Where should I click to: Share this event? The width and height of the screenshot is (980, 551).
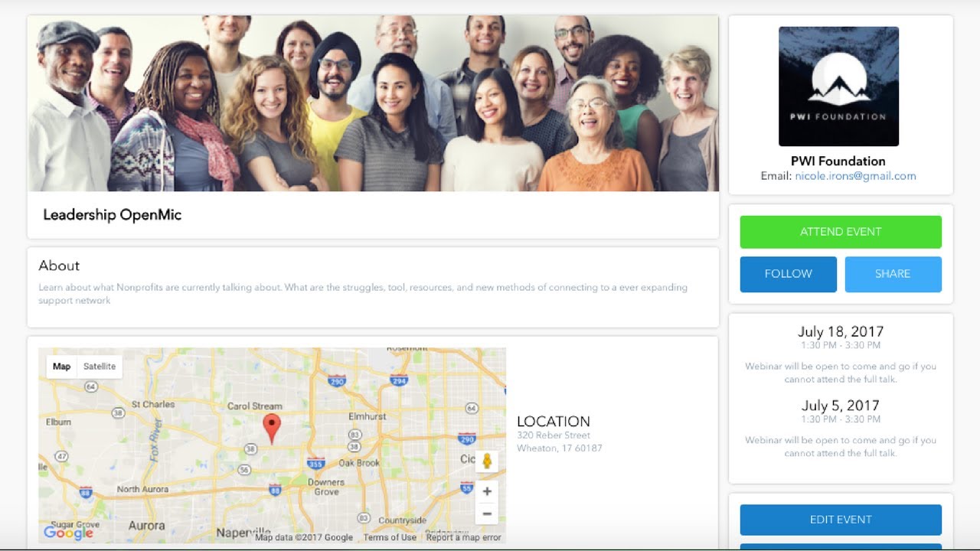(x=893, y=274)
